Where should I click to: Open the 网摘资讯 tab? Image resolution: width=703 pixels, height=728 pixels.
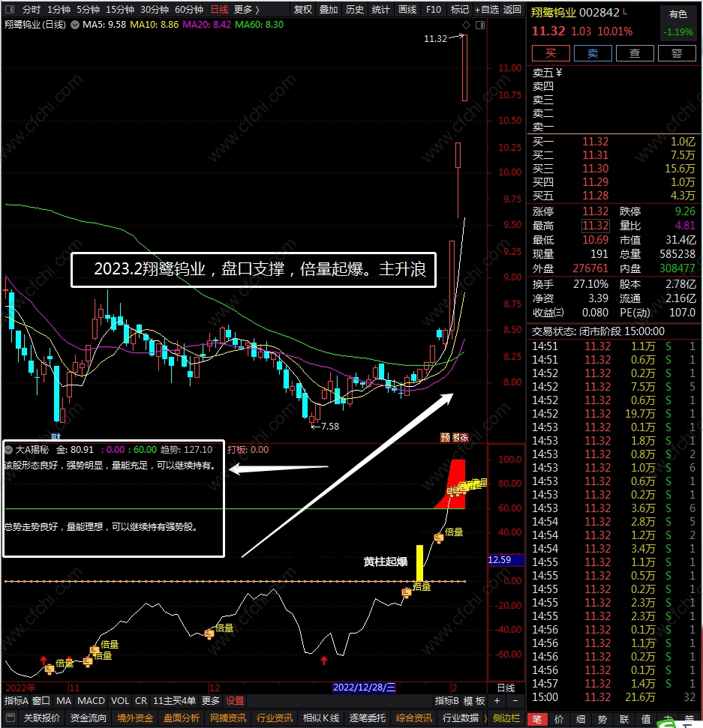pyautogui.click(x=227, y=718)
